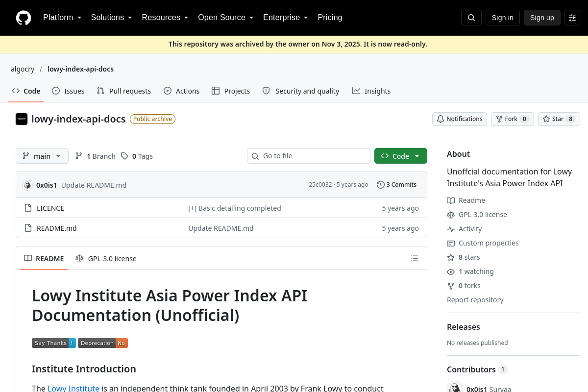Click the Deprecation No badge
This screenshot has width=588, height=392.
pos(103,343)
